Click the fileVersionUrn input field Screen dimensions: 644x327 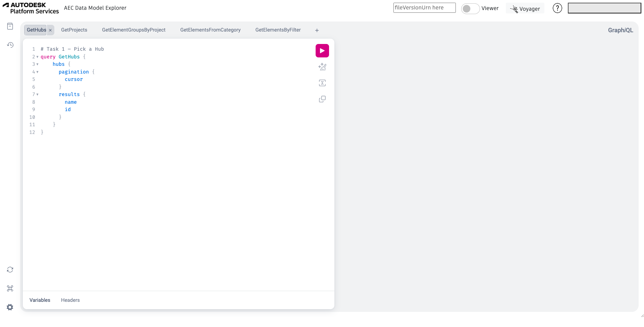(424, 8)
